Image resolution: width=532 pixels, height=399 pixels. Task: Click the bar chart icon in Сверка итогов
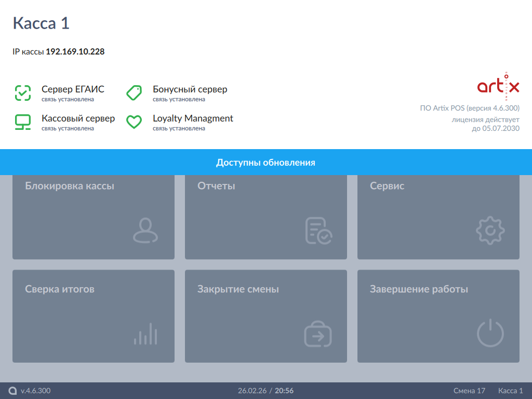pos(145,334)
